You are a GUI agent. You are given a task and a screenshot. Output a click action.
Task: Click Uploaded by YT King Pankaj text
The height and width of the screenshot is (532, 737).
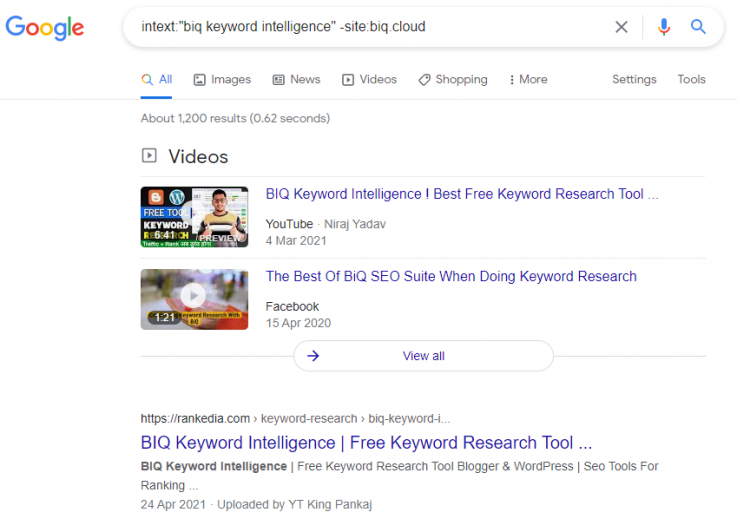click(x=295, y=505)
